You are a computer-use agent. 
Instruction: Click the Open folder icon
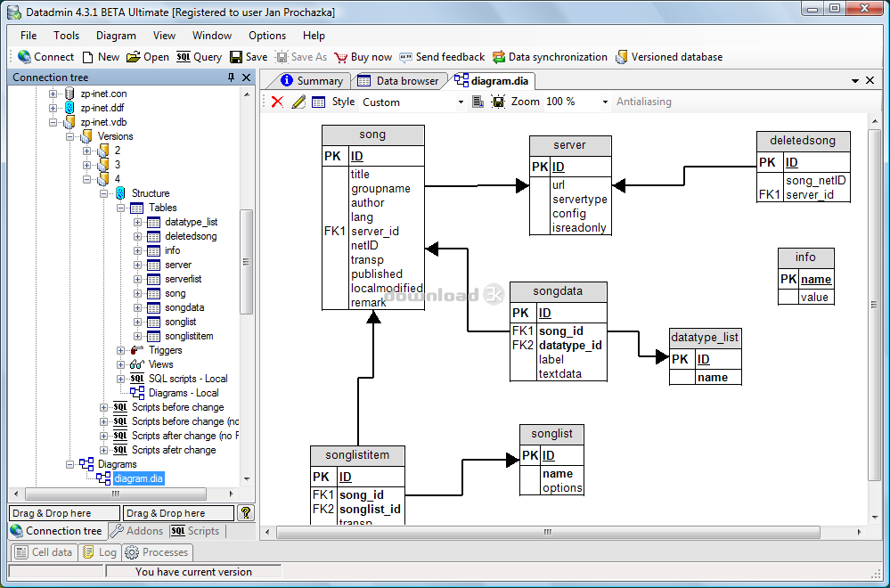[133, 57]
